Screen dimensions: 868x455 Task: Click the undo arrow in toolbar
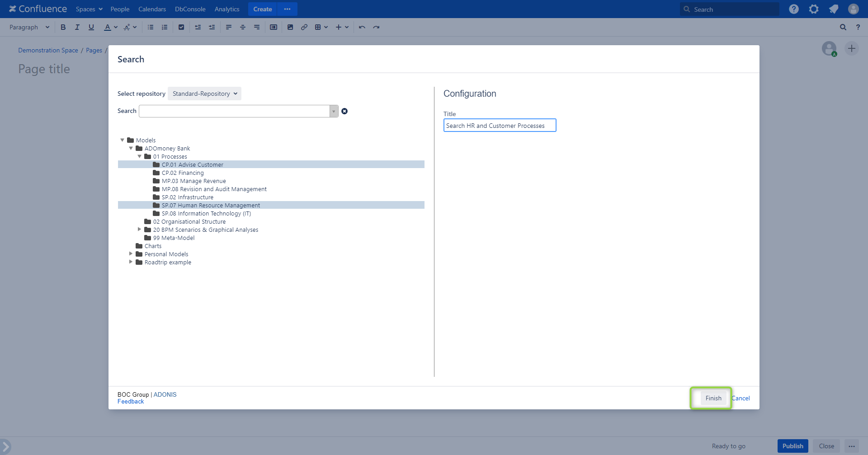coord(362,27)
